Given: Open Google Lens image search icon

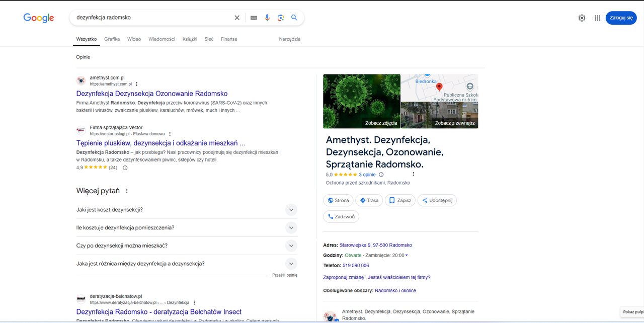Looking at the screenshot, I should (x=281, y=18).
